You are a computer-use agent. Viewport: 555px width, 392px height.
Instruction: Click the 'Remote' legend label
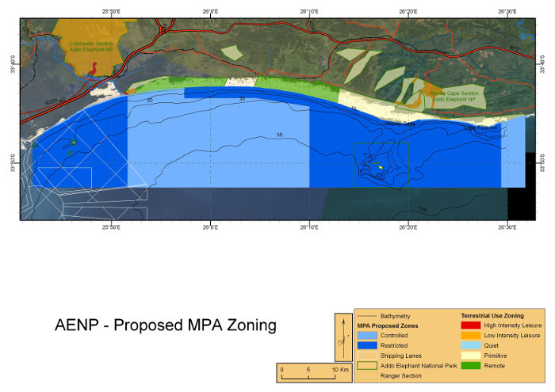click(x=495, y=366)
